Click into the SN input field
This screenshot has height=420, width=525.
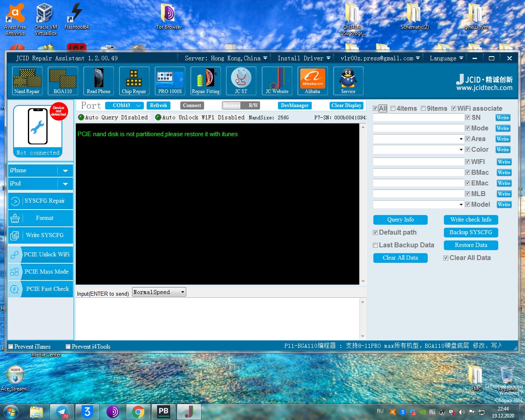pos(418,118)
